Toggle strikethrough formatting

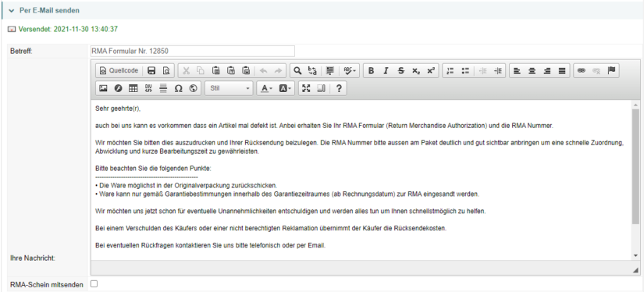[x=401, y=70]
